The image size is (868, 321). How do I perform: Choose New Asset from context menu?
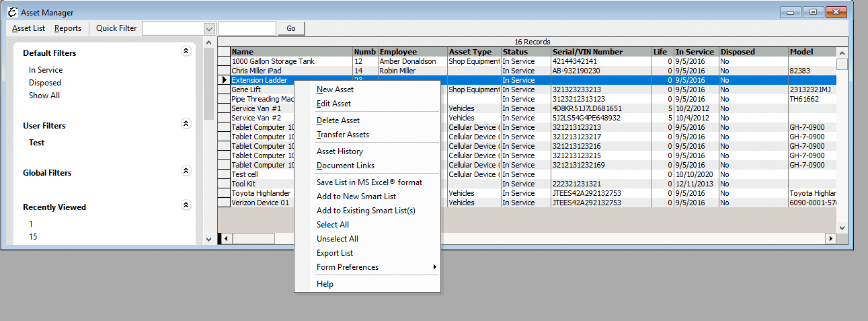point(367,90)
